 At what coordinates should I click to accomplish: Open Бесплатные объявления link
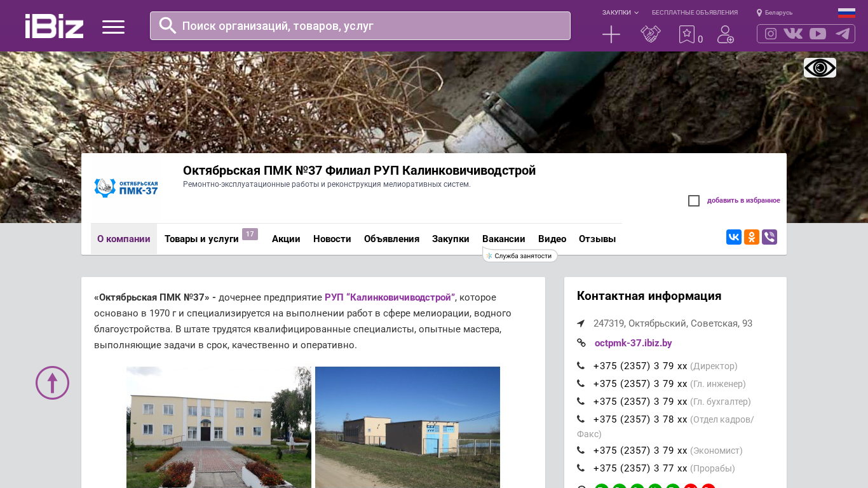695,13
